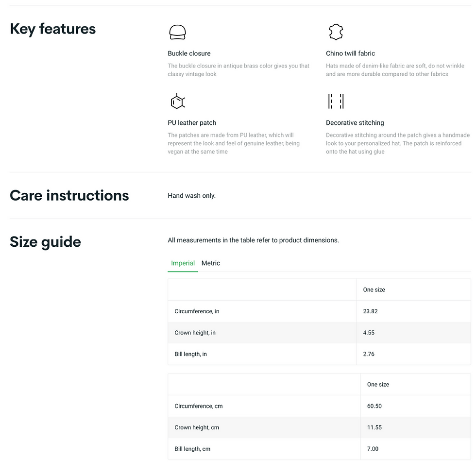Click the Size guide heading
Image resolution: width=476 pixels, height=476 pixels.
pyautogui.click(x=45, y=242)
